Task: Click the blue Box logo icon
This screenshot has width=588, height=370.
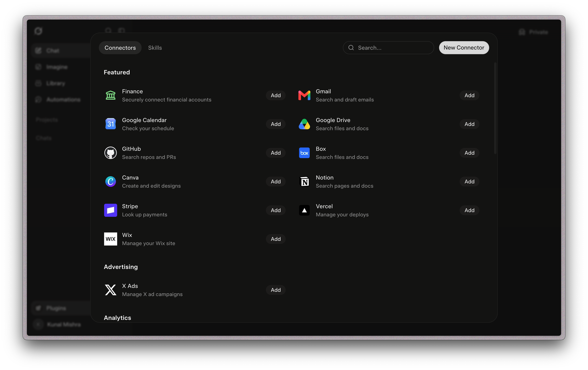Action: pos(304,153)
